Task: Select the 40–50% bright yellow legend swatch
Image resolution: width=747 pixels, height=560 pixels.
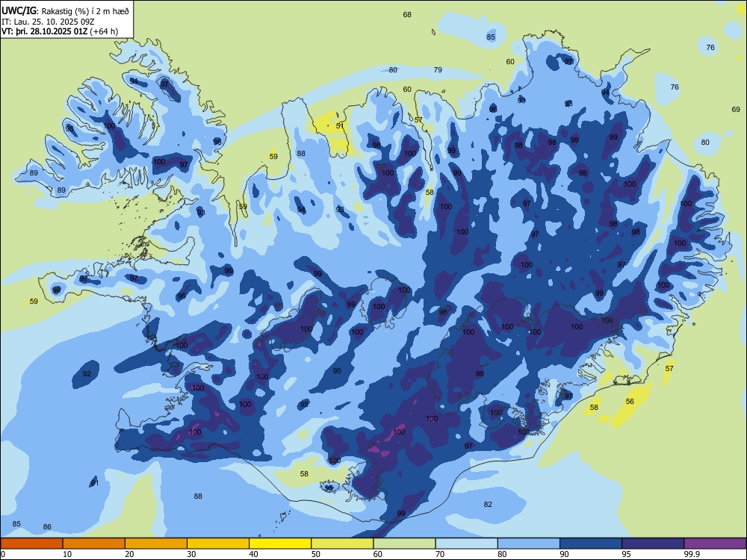Action: point(280,544)
